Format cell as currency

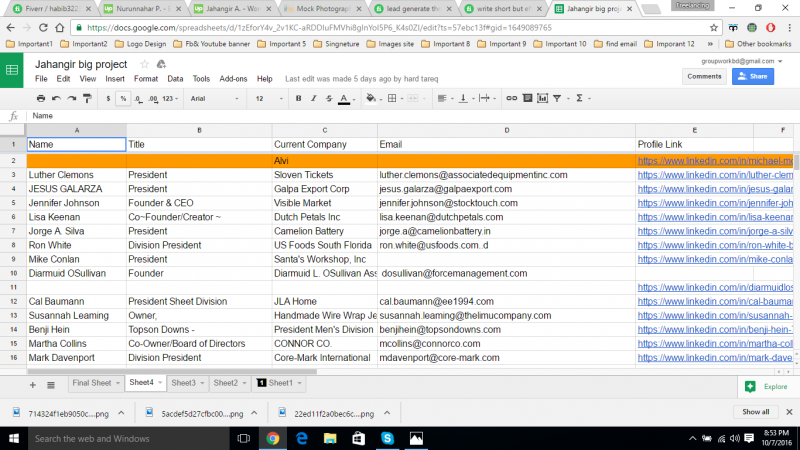(x=108, y=98)
